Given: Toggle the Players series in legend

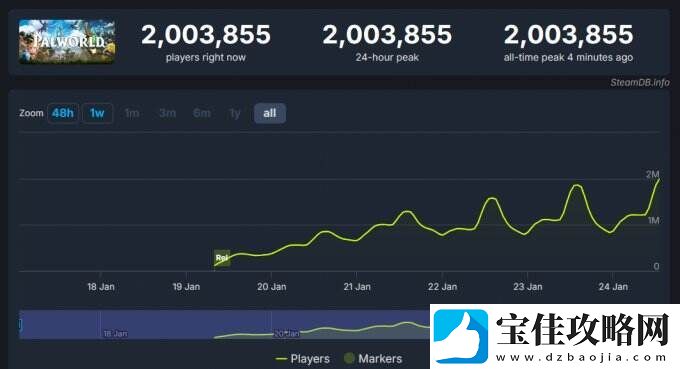Looking at the screenshot, I should pos(303,359).
